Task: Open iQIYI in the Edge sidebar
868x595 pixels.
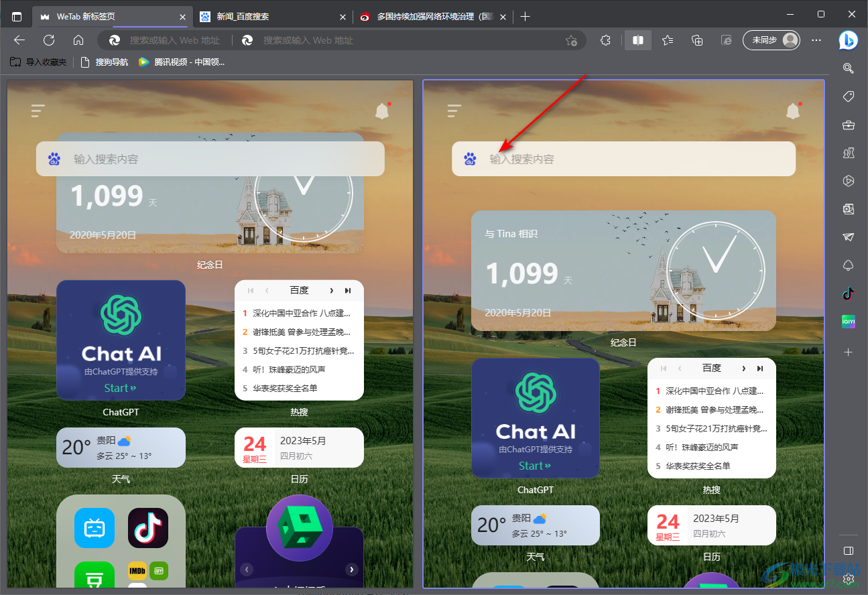Action: pos(849,322)
